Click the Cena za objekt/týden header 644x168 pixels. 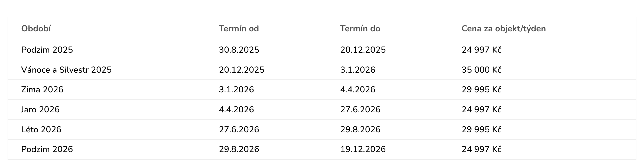pos(503,29)
